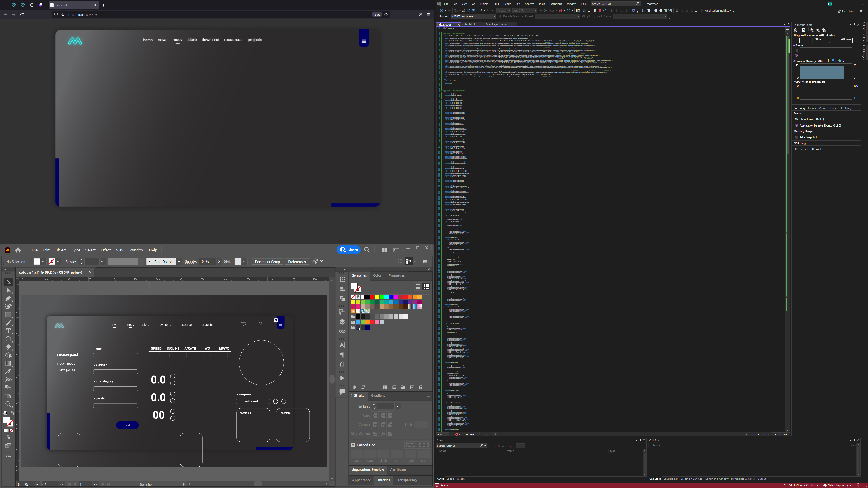This screenshot has width=868, height=488.
Task: Select the Record CPU Profile option
Action: [811, 149]
